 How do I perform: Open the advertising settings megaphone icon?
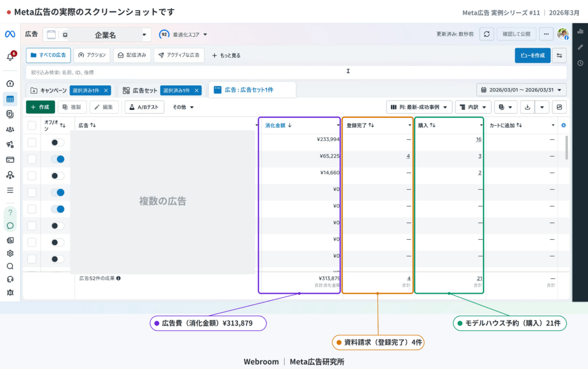(x=10, y=144)
